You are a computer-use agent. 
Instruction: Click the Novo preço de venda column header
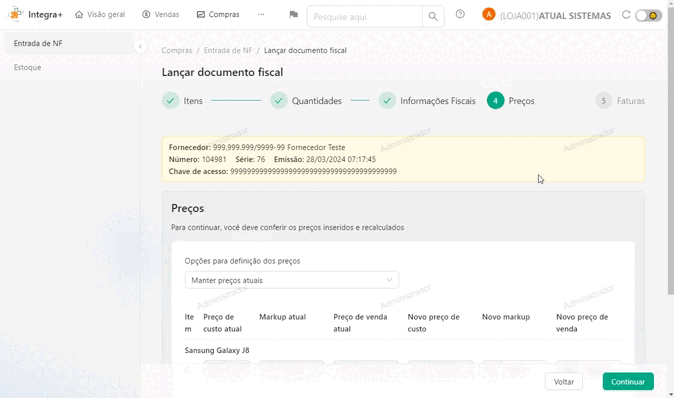pyautogui.click(x=582, y=323)
